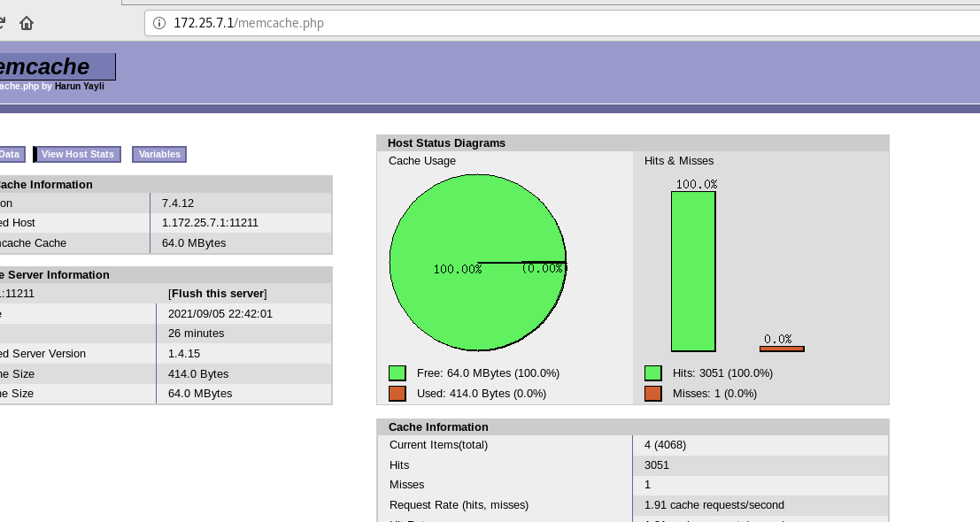Screen dimensions: 980x522
Task: Click the Host Status Diagrams heading
Action: point(446,143)
